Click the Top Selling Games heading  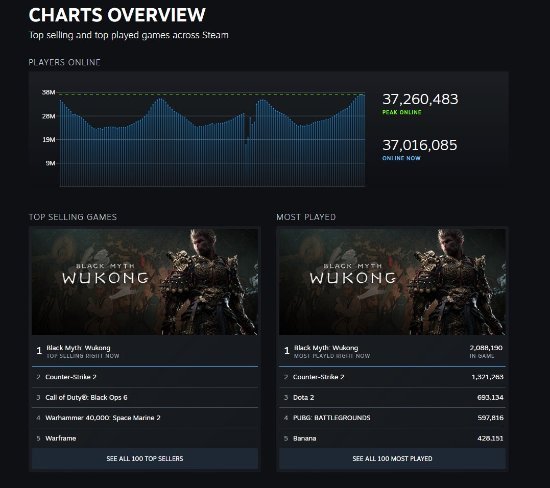pos(73,217)
